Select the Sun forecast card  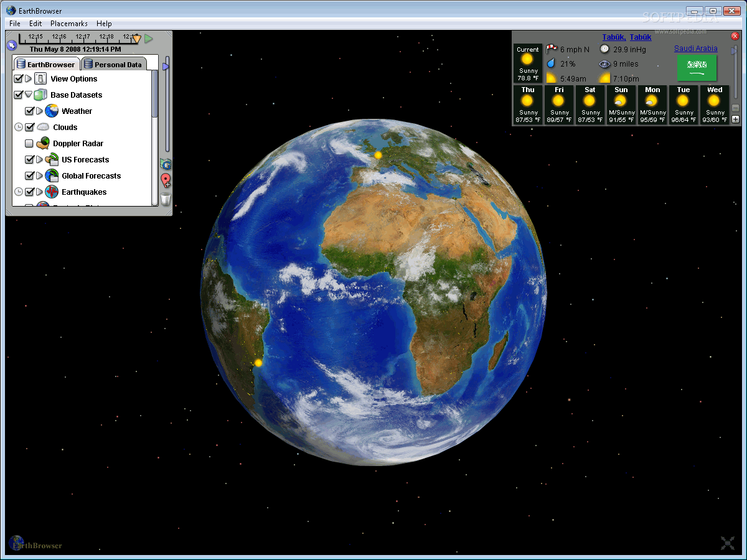[x=621, y=105]
